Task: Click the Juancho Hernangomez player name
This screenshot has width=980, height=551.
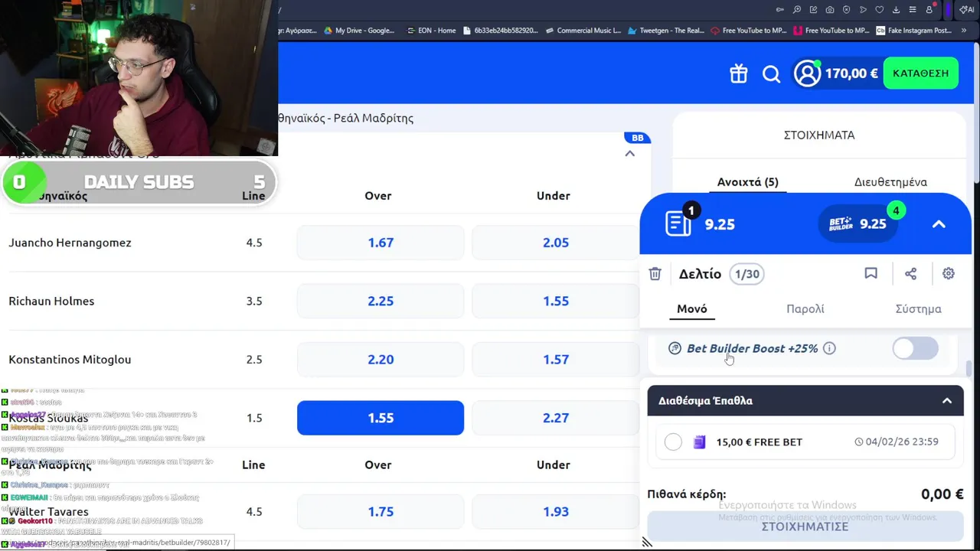Action: 70,243
